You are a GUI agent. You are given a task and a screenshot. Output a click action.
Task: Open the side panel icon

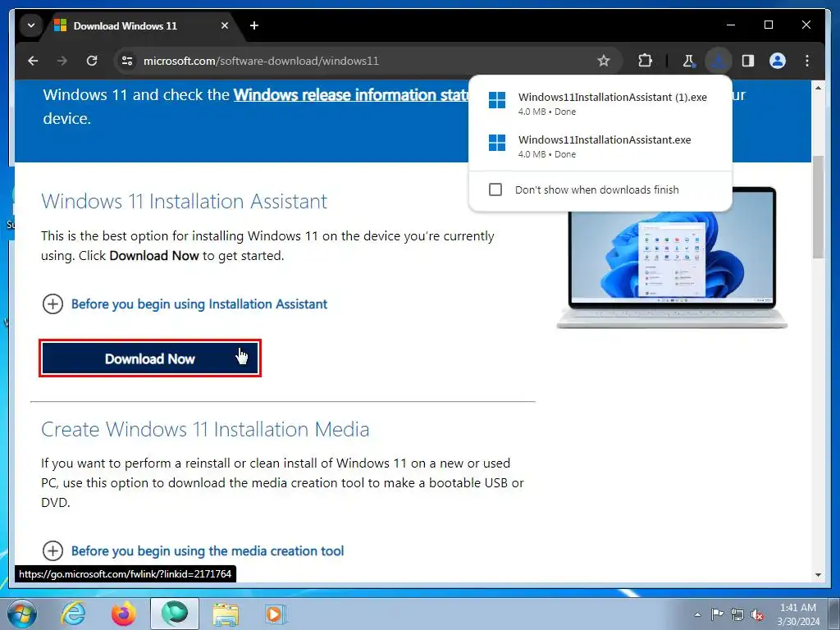748,61
